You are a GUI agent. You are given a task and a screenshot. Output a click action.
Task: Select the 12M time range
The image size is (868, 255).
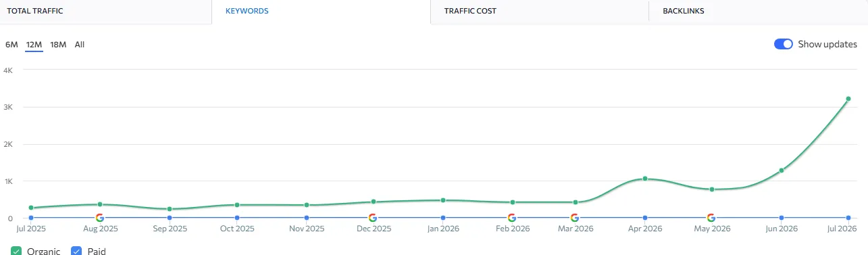pyautogui.click(x=34, y=45)
